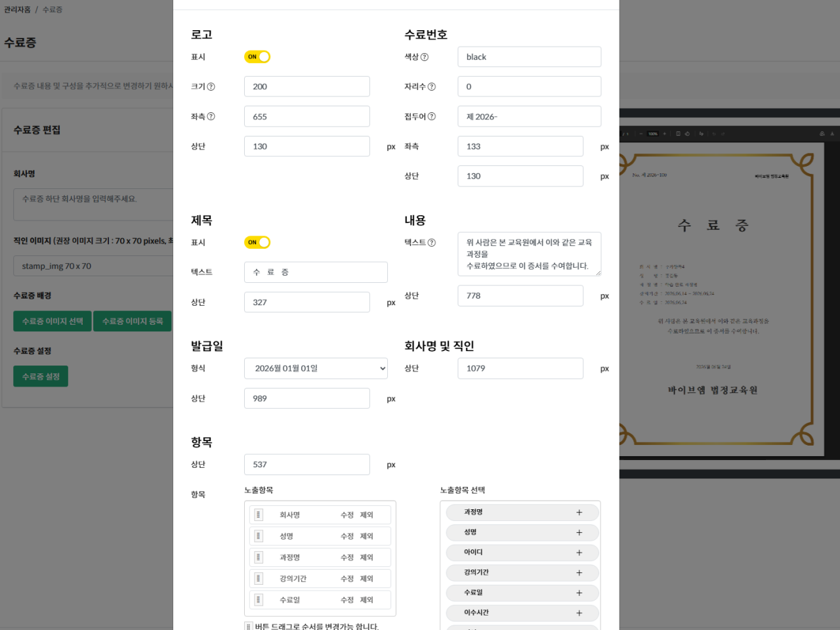The width and height of the screenshot is (840, 630).
Task: Add 강의기간 with the plus icon
Action: (x=579, y=573)
